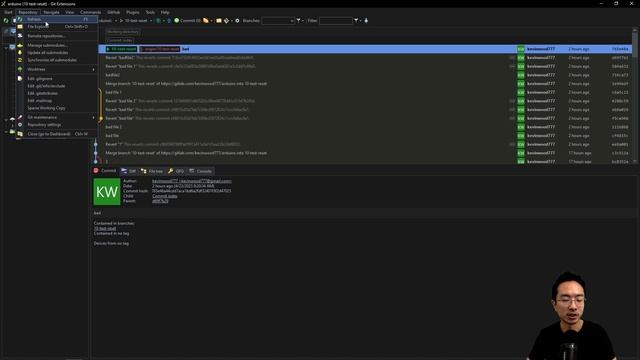The height and width of the screenshot is (360, 640).
Task: Click into the Filter text field
Action: pyautogui.click(x=336, y=20)
